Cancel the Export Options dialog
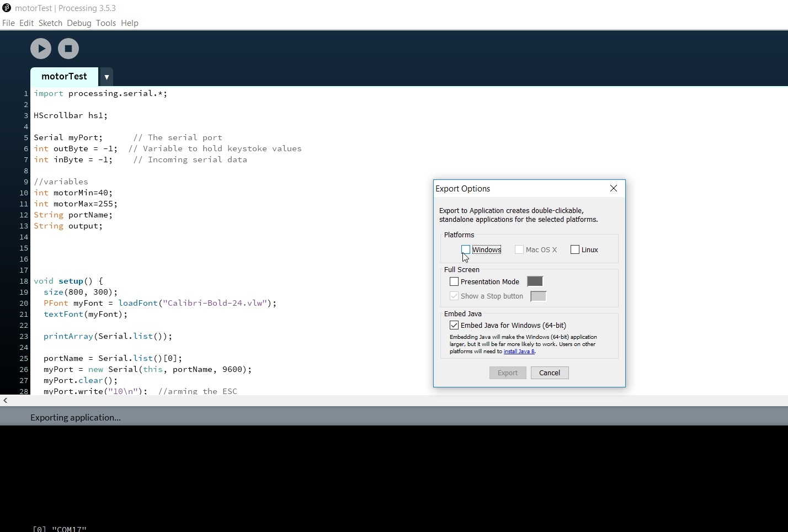788x532 pixels. pos(550,373)
